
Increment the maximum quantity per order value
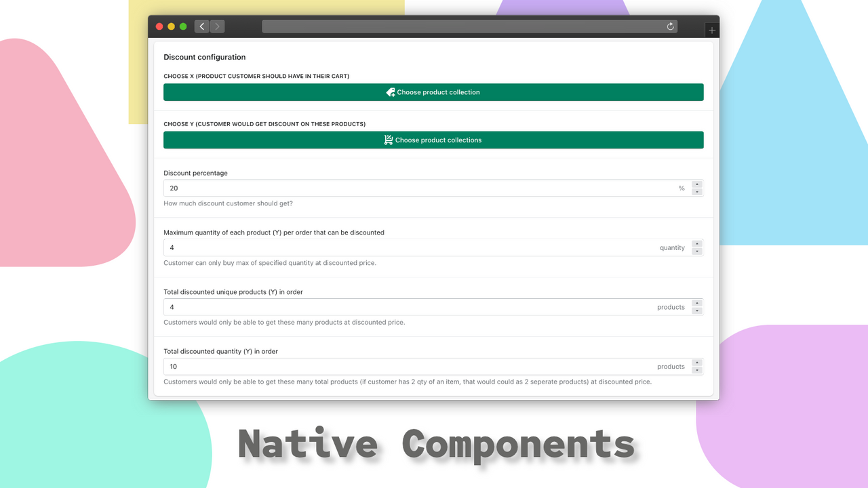[x=697, y=244]
